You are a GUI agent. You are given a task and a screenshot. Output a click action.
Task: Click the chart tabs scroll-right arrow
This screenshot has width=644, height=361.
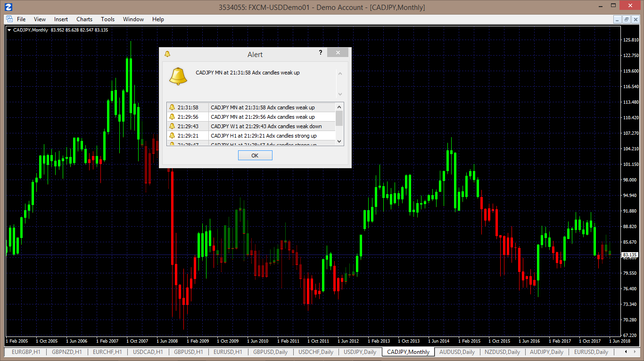point(633,352)
